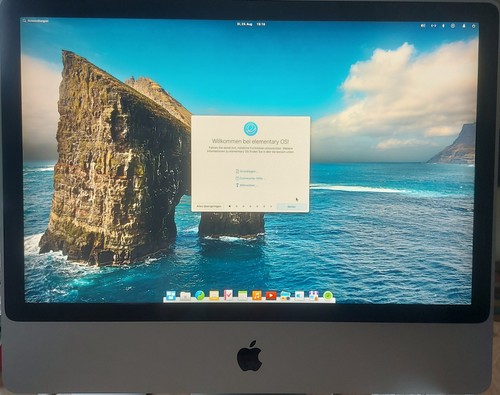Launch the red Videos player in the dock
The width and height of the screenshot is (500, 395).
(271, 295)
